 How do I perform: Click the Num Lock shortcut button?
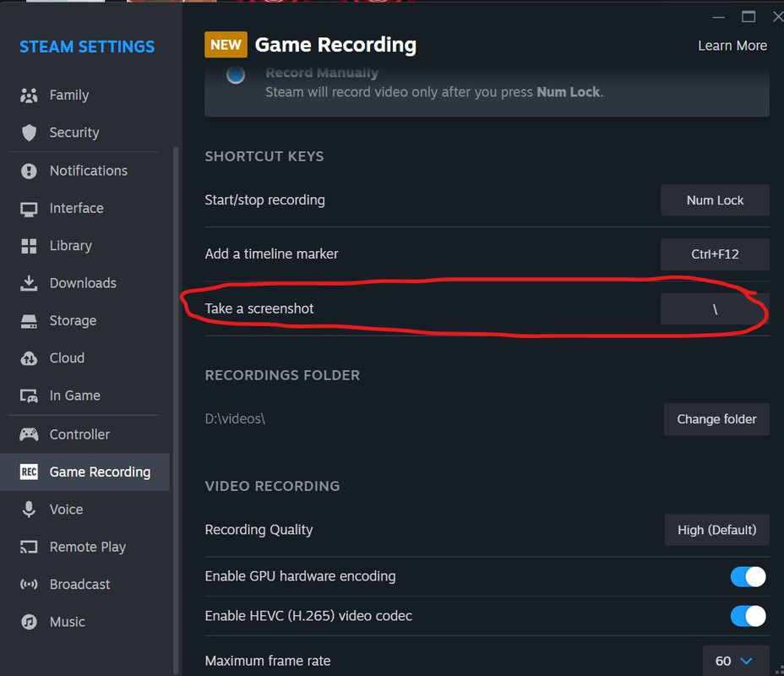coord(715,200)
